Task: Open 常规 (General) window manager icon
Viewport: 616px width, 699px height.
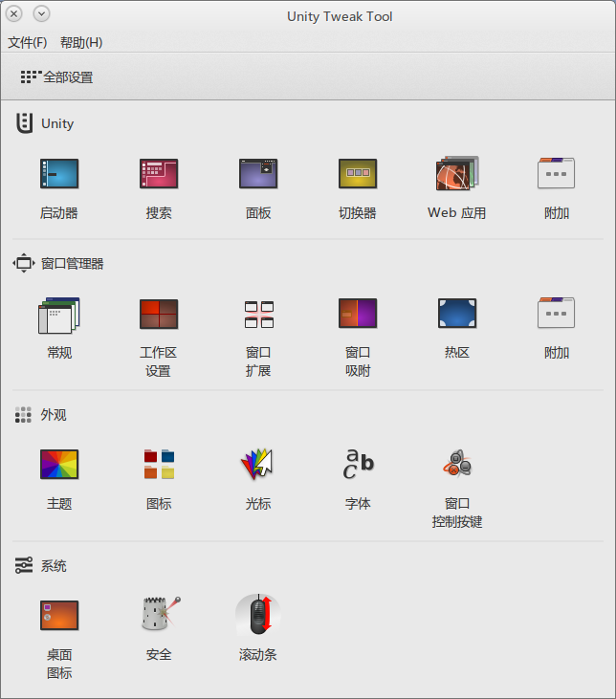Action: pyautogui.click(x=59, y=315)
